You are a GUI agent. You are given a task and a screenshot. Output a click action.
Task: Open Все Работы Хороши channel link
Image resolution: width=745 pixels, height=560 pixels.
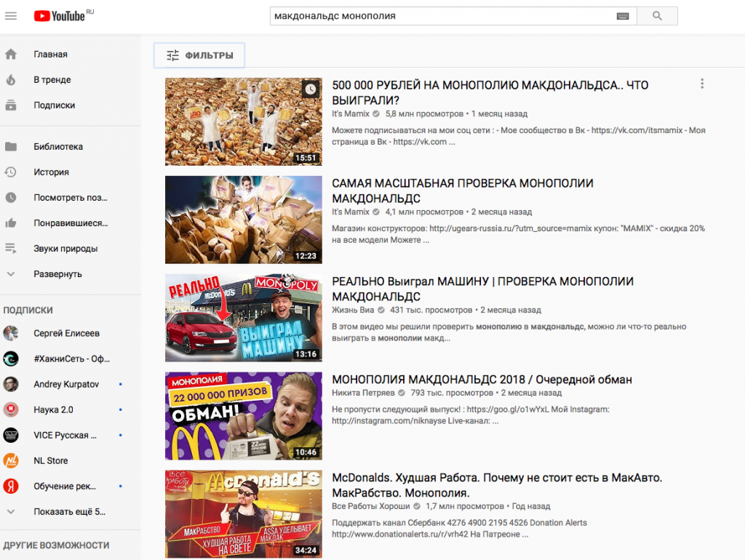tap(370, 506)
